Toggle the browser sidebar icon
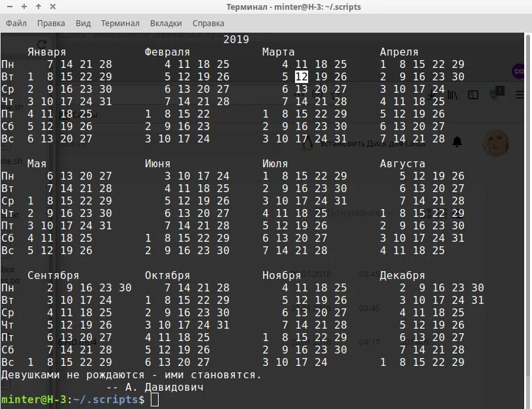This screenshot has height=409, width=532. (x=473, y=95)
